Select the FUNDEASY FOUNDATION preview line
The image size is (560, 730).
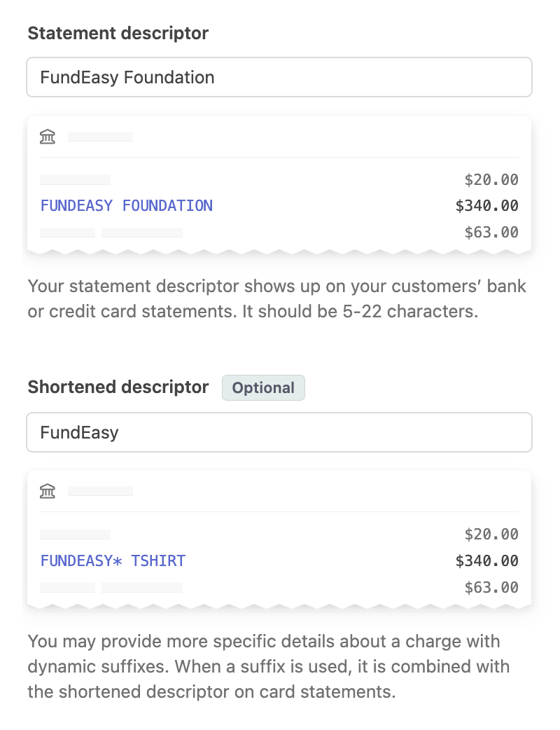tap(127, 206)
